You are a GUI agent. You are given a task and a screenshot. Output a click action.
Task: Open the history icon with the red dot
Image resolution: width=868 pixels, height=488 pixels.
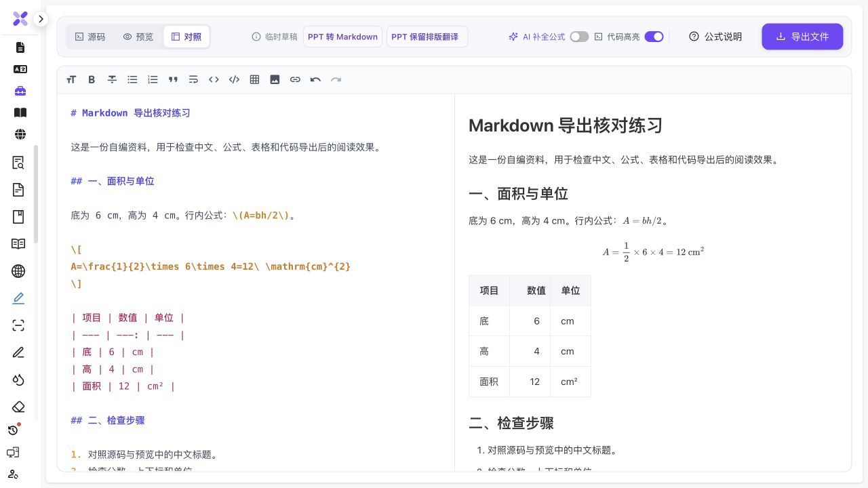(13, 430)
